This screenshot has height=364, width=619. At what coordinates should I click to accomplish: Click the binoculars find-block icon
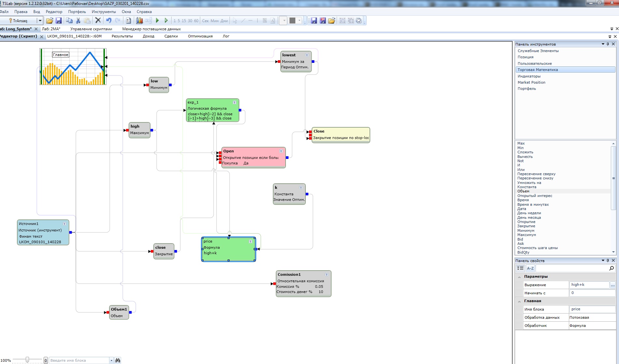pyautogui.click(x=118, y=360)
